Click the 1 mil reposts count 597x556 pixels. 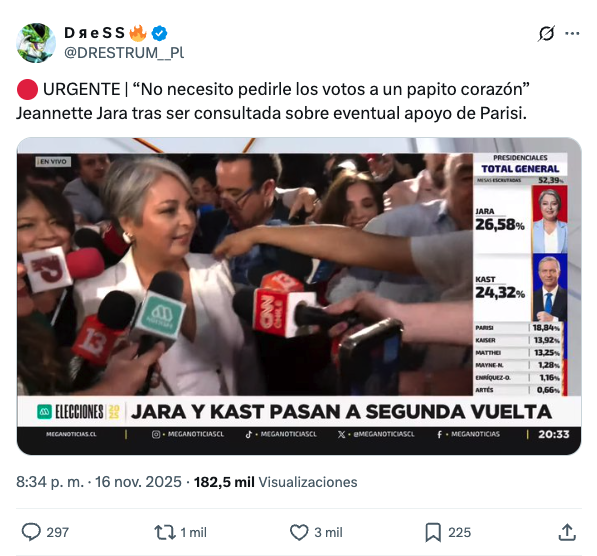[193, 532]
